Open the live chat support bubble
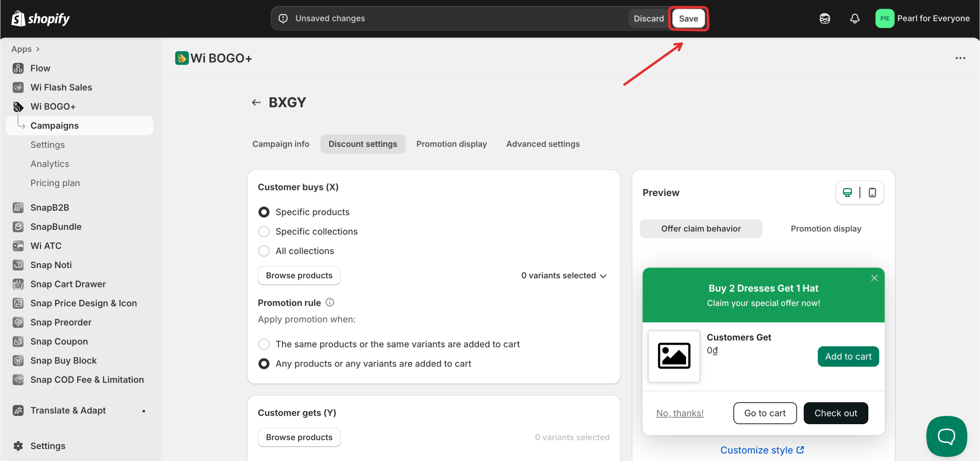The image size is (980, 461). pos(946,436)
